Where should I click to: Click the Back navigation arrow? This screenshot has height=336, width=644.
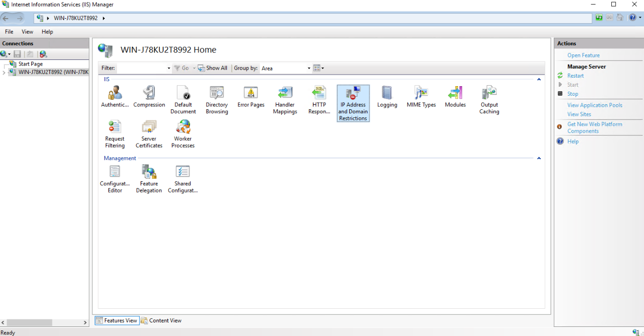pyautogui.click(x=6, y=18)
